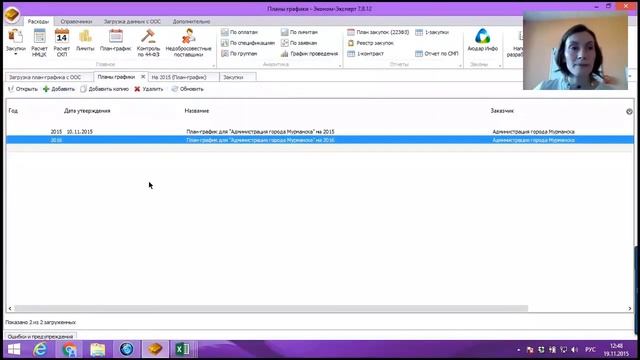This screenshot has height=360, width=640.
Task: Open 1-закупки report
Action: pos(432,32)
